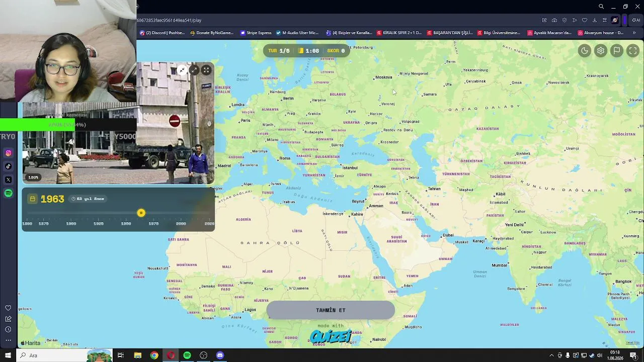Switch to Opera GX on the taskbar
The width and height of the screenshot is (644, 362).
[x=171, y=355]
